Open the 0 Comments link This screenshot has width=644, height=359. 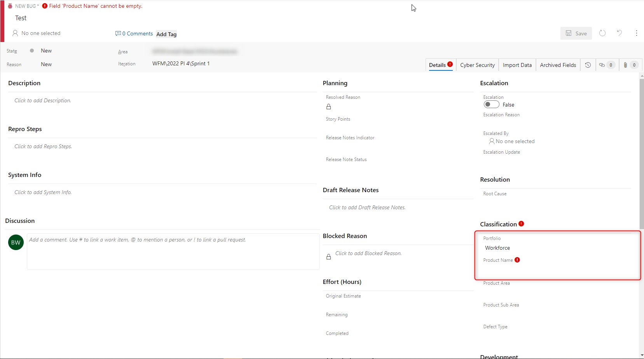(x=134, y=33)
